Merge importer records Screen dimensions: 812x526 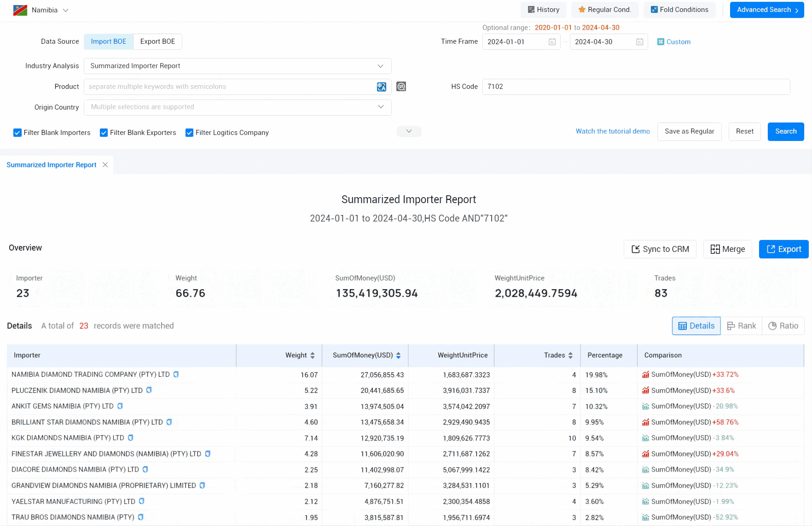tap(728, 249)
